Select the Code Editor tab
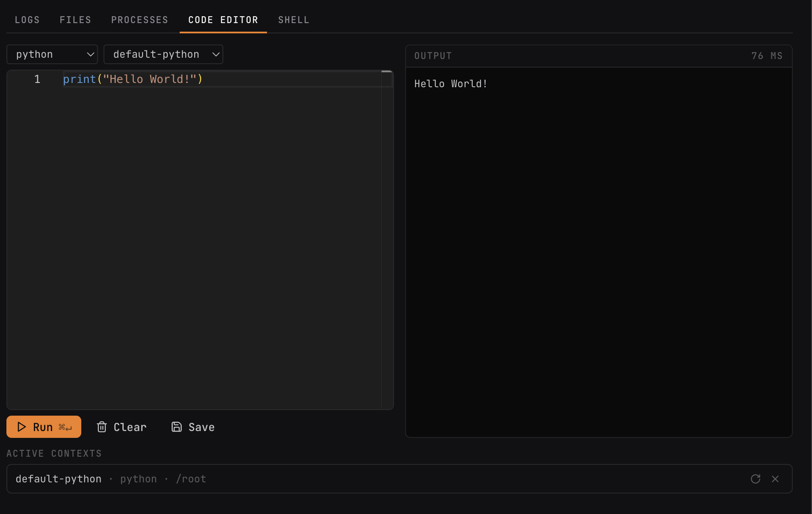The image size is (812, 514). coord(223,20)
